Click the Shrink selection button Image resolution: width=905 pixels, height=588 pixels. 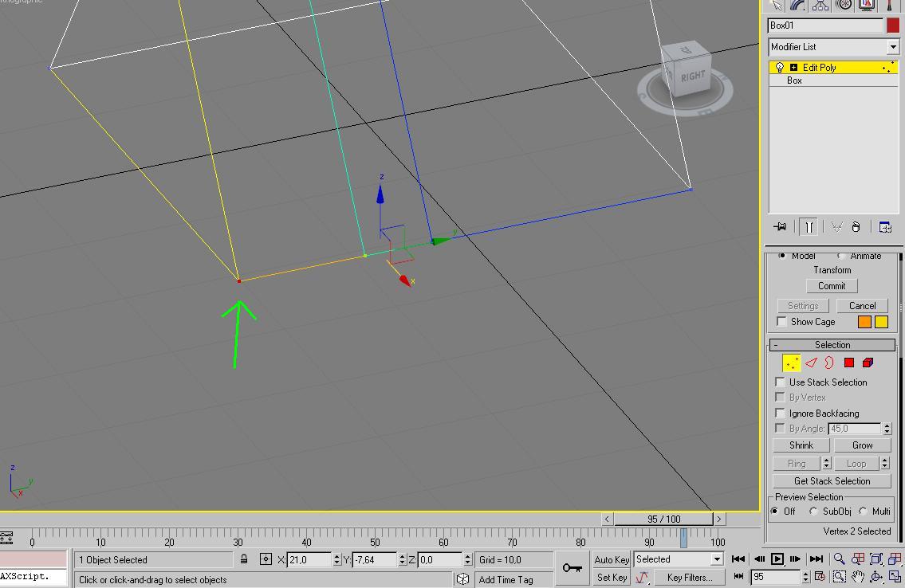click(801, 445)
